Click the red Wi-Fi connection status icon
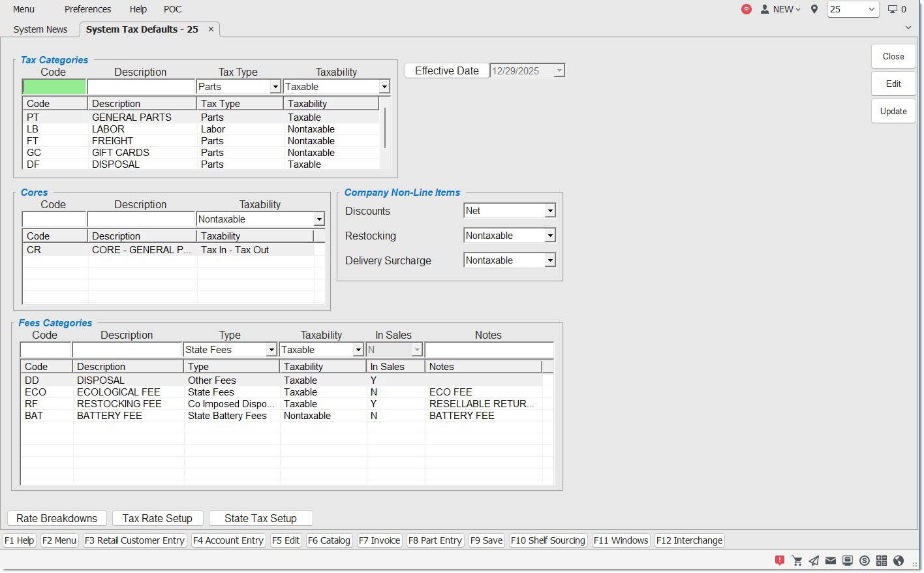The height and width of the screenshot is (573, 924). tap(747, 9)
